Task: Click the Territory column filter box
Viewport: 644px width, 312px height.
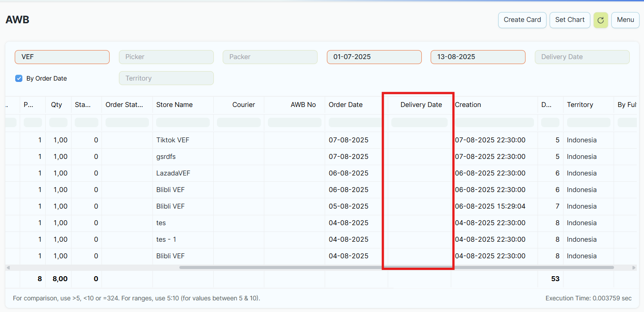Action: [589, 122]
